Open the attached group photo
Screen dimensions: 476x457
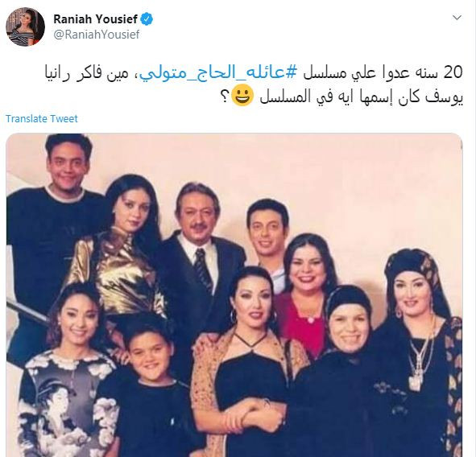tap(234, 294)
